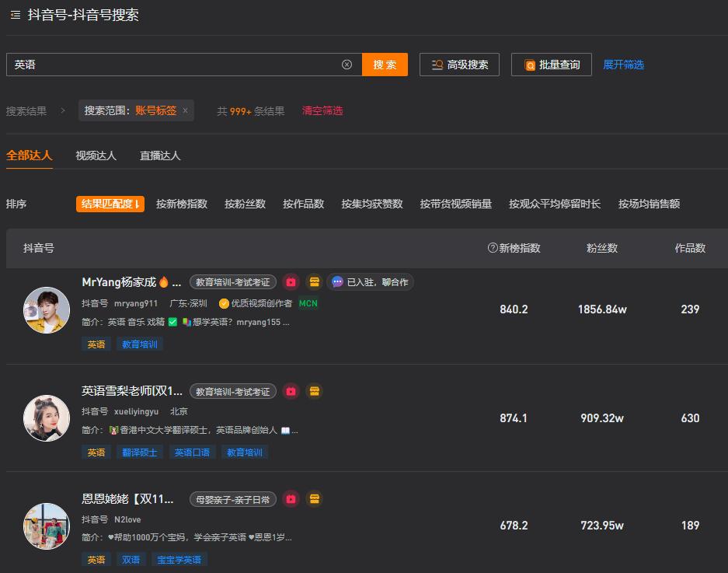
Task: Click the yellow showcase icon on 恩恩姥姥's row
Action: (314, 498)
